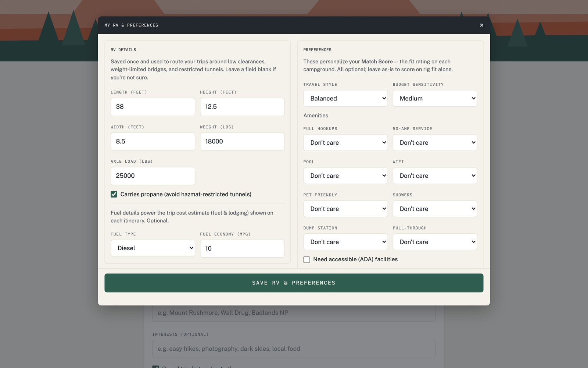The width and height of the screenshot is (588, 368).
Task: Click the Fuel Economy (MPG) field
Action: coord(242,248)
